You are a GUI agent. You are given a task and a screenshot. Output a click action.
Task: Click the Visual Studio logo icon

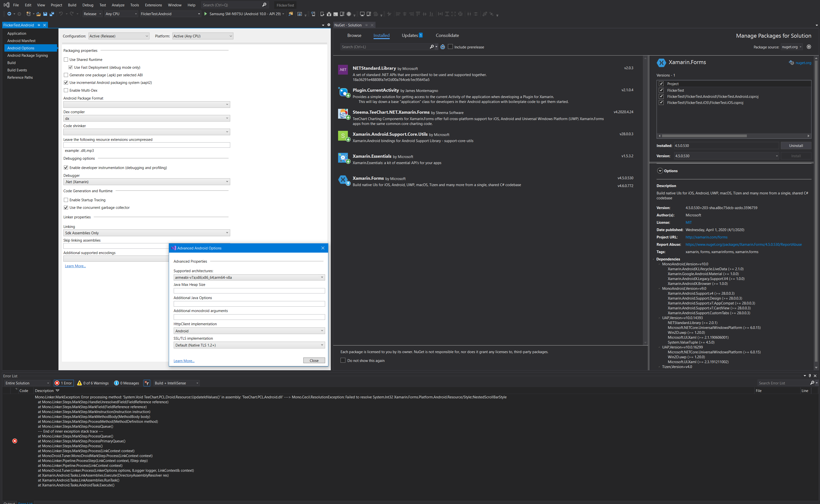point(6,5)
